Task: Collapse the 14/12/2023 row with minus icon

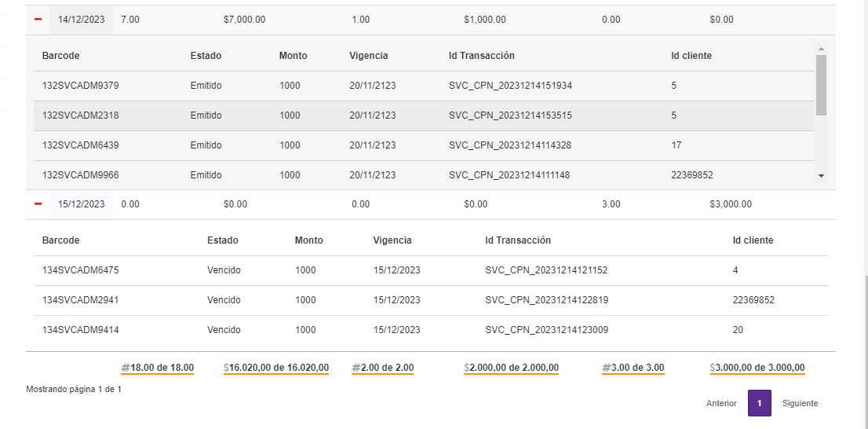Action: pos(38,20)
